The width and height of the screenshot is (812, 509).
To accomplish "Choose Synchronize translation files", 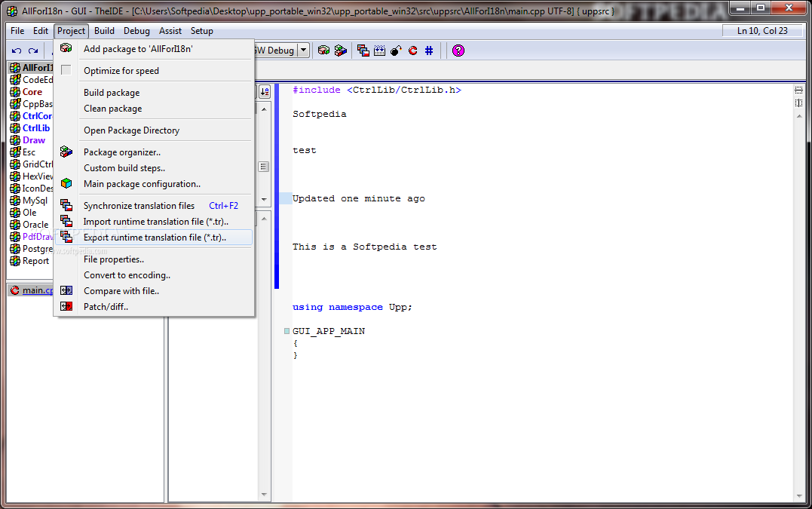I will pyautogui.click(x=154, y=206).
